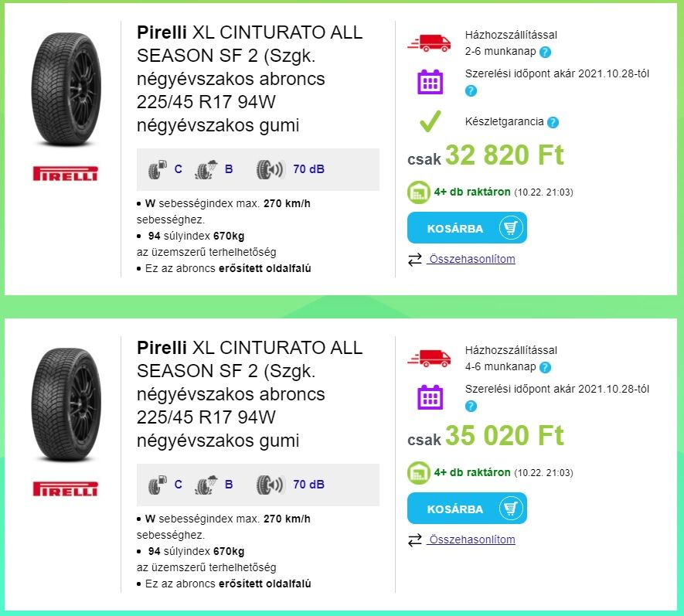Click the help icon below first fitting date
This screenshot has height=616, width=684.
(471, 91)
